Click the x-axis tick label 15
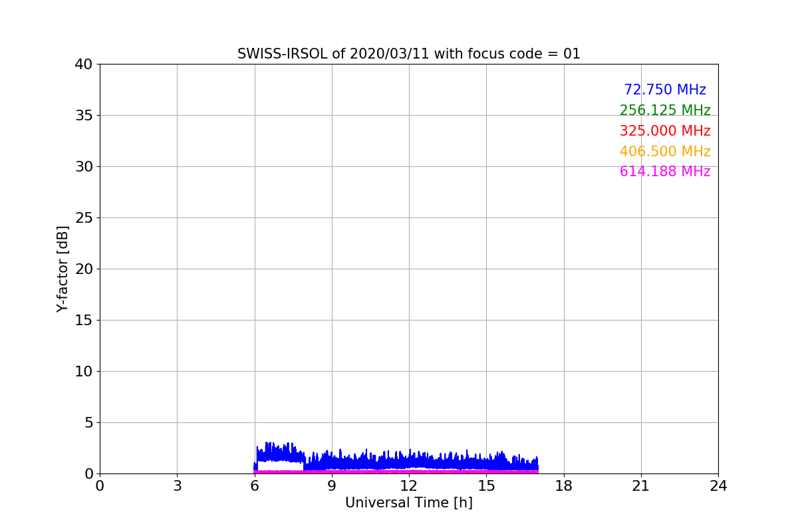The height and width of the screenshot is (532, 798). coord(486,486)
